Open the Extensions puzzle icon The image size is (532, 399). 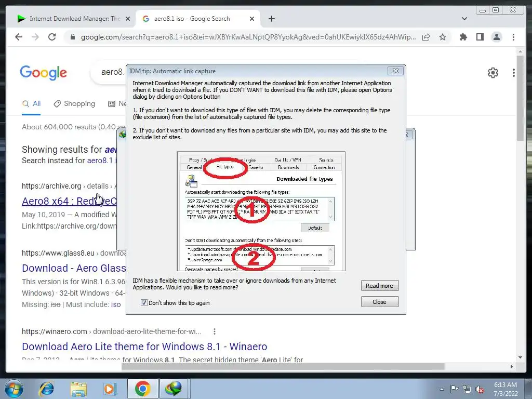pyautogui.click(x=463, y=37)
